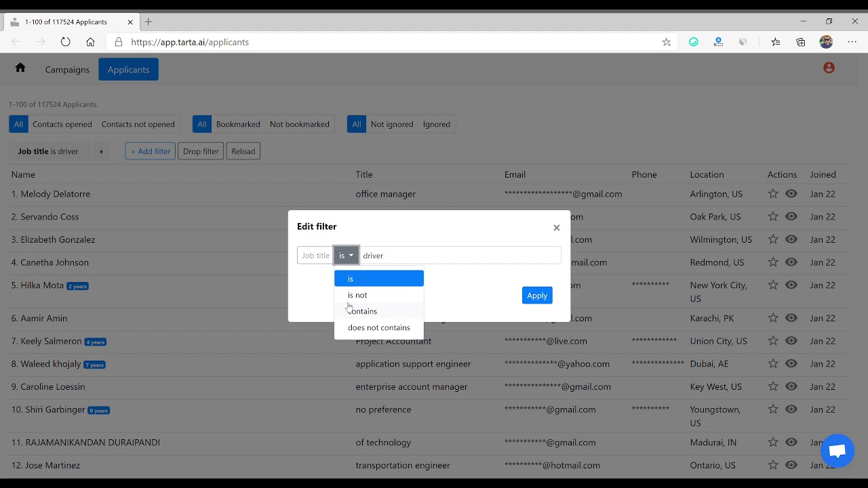Click the Joined column header
This screenshot has width=868, height=488.
tap(823, 174)
